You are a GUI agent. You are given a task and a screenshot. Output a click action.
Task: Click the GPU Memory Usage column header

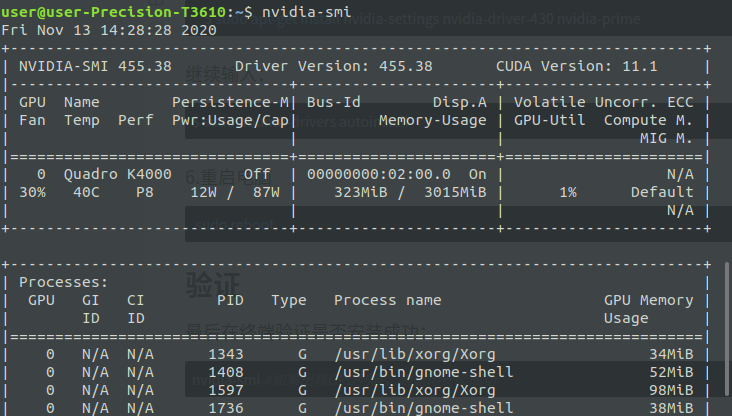(648, 309)
